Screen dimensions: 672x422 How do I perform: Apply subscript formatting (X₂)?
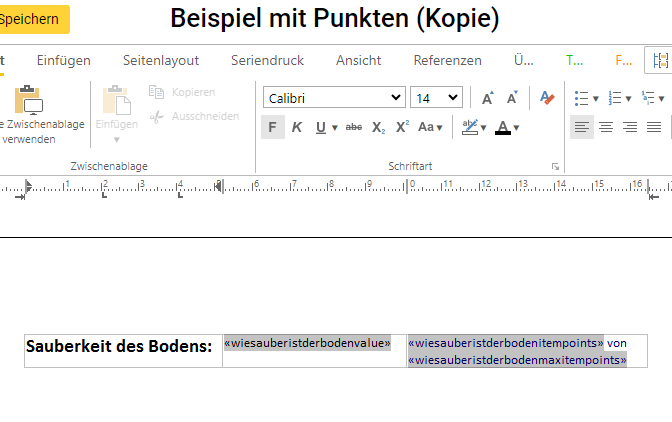[379, 127]
